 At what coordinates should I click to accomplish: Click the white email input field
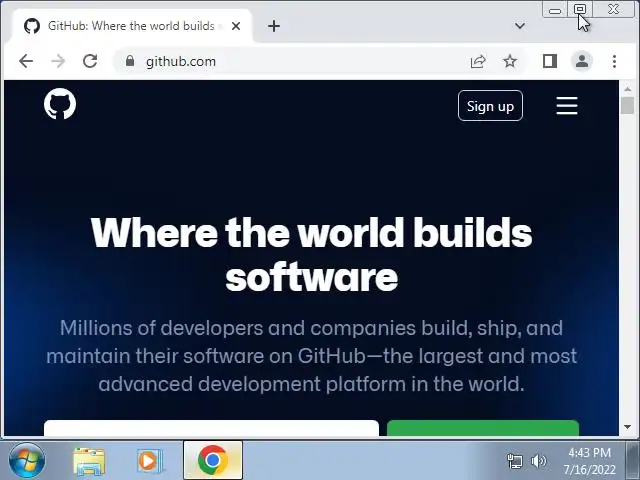(211, 428)
